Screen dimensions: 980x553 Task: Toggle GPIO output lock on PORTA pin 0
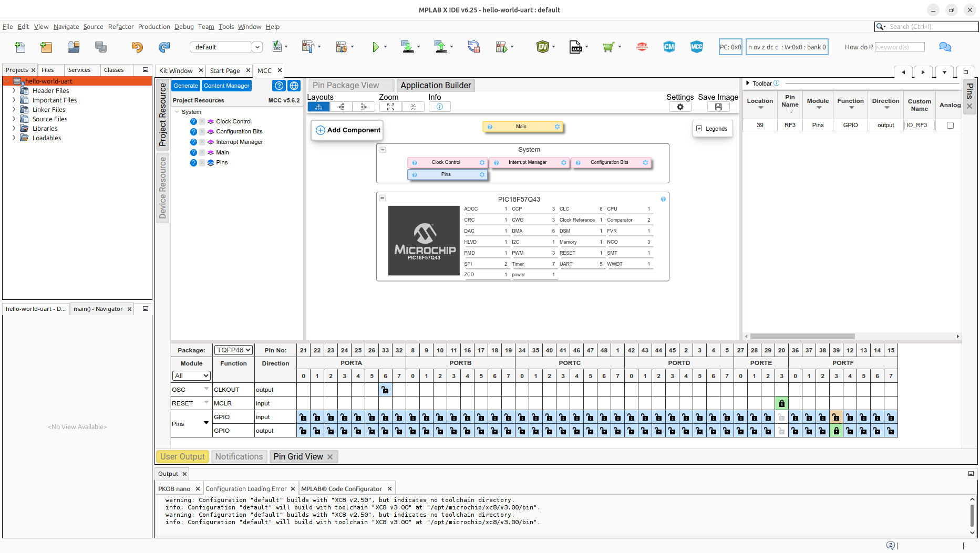[303, 431]
